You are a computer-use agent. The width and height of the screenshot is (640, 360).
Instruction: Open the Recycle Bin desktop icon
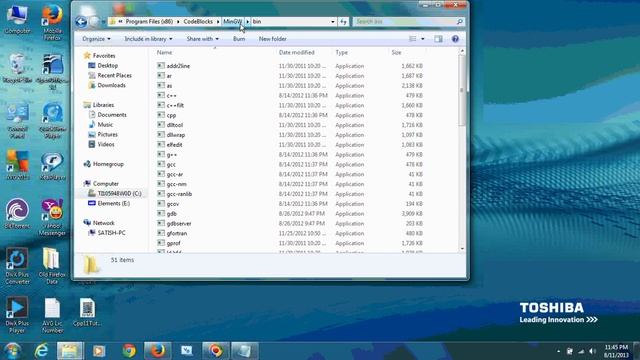coord(17,69)
